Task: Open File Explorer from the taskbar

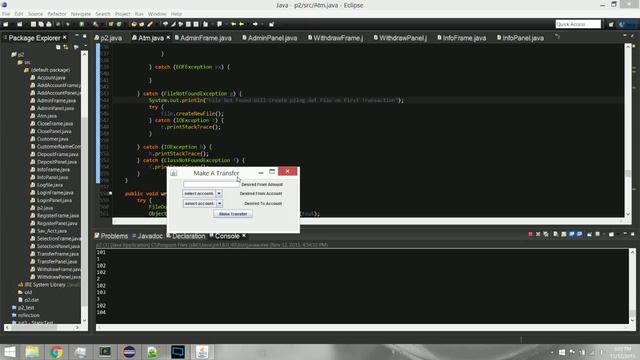Action: point(32,352)
